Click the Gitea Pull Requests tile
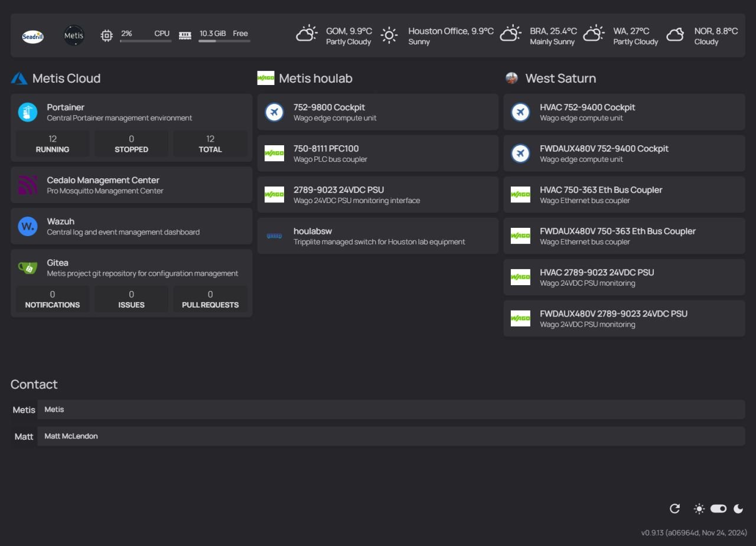This screenshot has width=756, height=546. (x=210, y=299)
